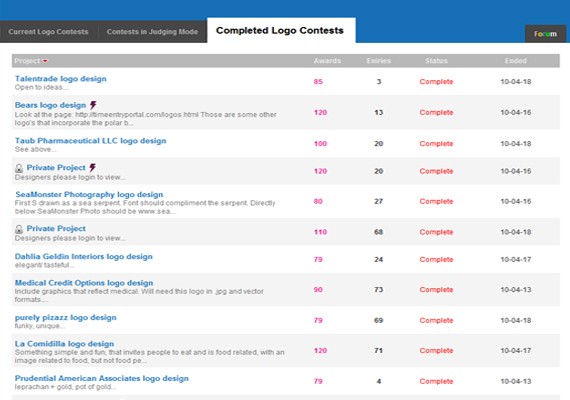
Task: Click description 'See above...' under Taub Pharmaceutical
Action: (35, 149)
